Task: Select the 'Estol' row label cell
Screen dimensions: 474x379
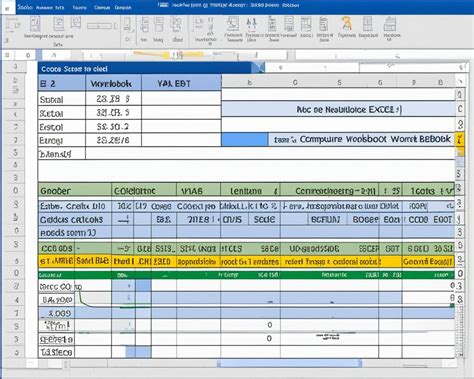Action: point(62,127)
